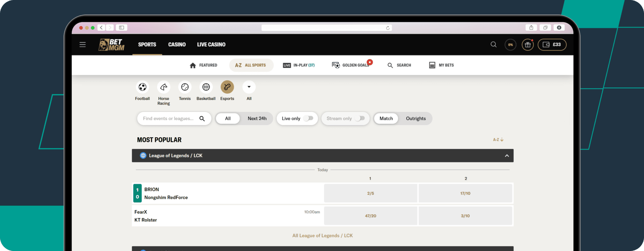Image resolution: width=644 pixels, height=251 pixels.
Task: Select the Esports sport icon
Action: [x=227, y=87]
